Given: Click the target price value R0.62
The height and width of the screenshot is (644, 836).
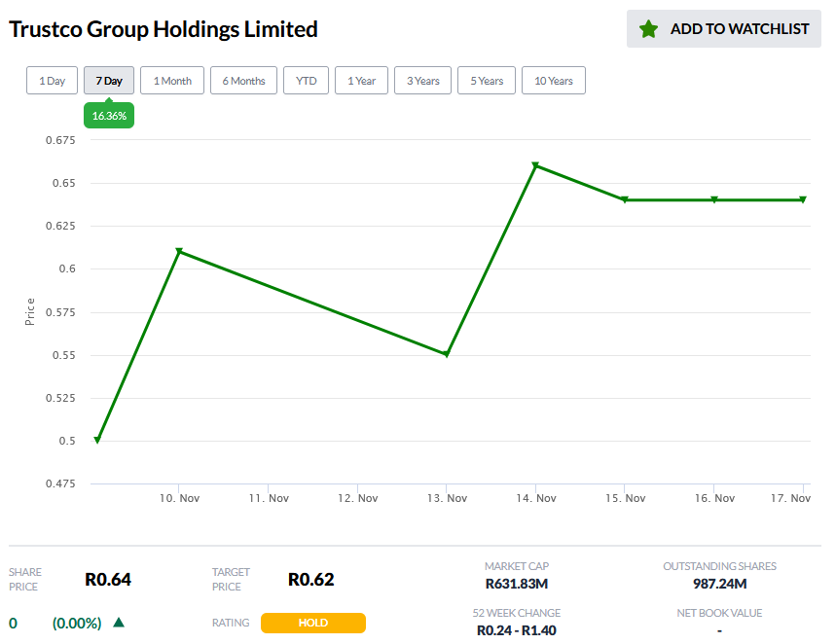Looking at the screenshot, I should (310, 580).
